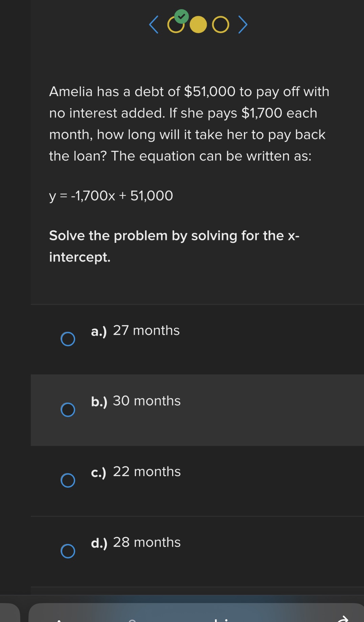Select radio button for option b.) 30 months
364x622 pixels.
pos(68,410)
